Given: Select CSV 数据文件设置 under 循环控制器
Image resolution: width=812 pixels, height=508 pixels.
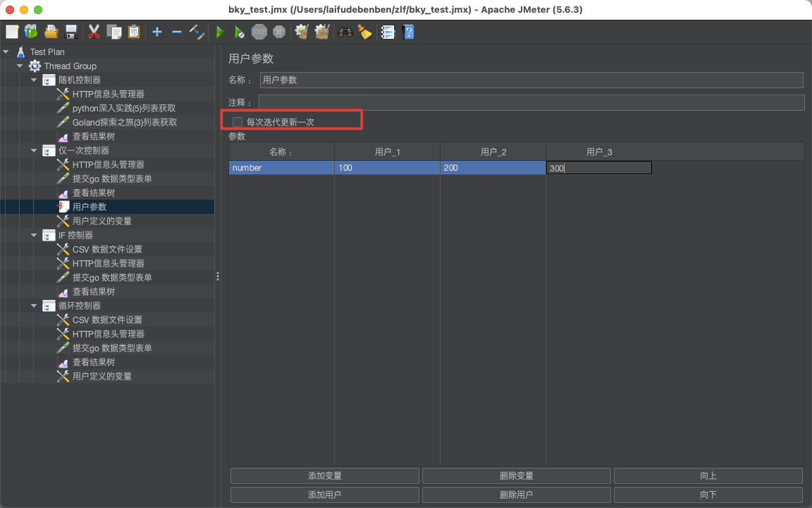Looking at the screenshot, I should click(107, 320).
